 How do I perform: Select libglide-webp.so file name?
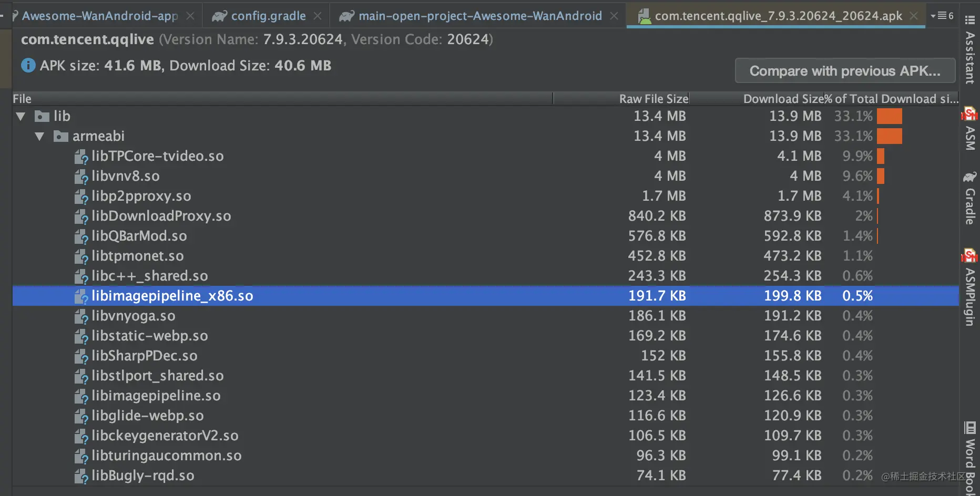[148, 416]
